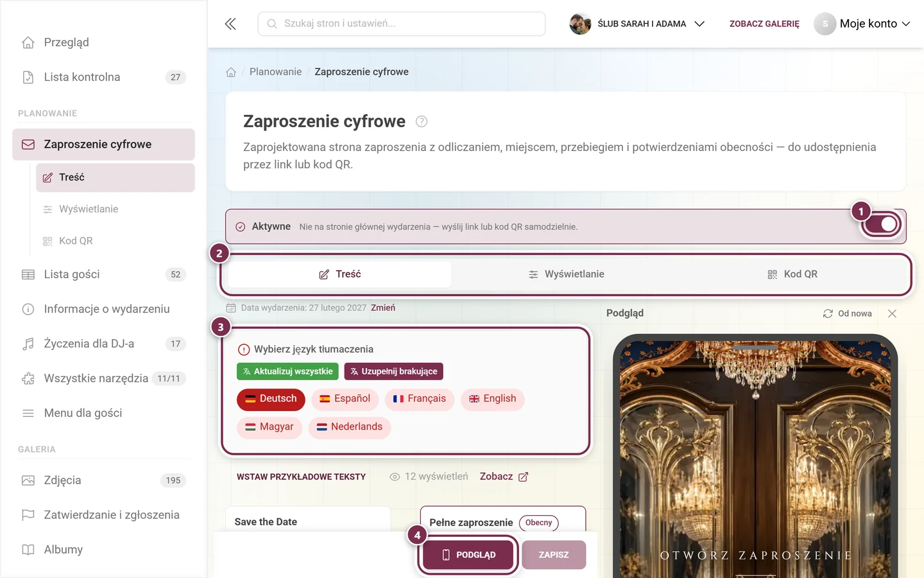The width and height of the screenshot is (924, 578).
Task: Click the Planowanie breadcrumb link
Action: tap(275, 72)
